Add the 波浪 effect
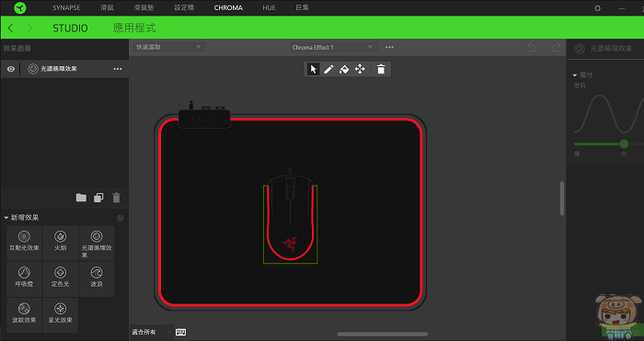Viewport: 644px width, 341px height. pos(97,279)
